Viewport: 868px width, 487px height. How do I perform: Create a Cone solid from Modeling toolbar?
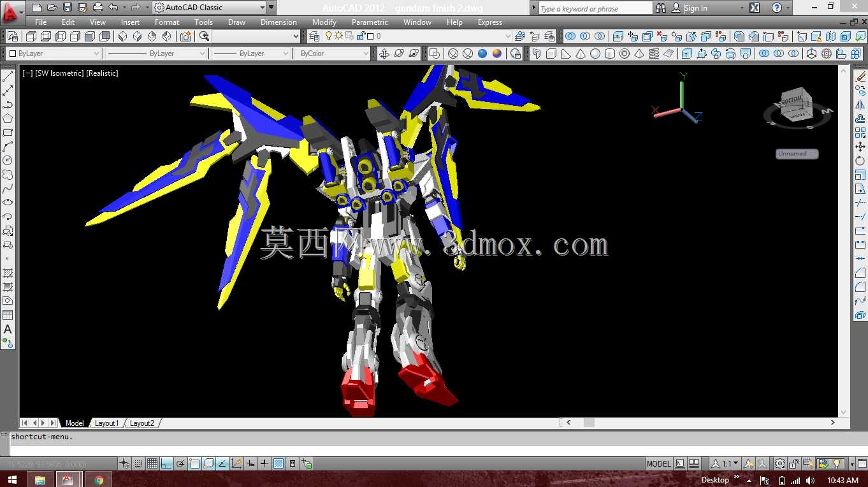pos(581,54)
